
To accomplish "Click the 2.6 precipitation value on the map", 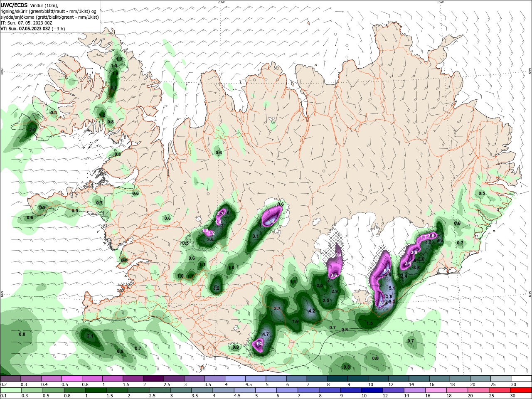I will tap(421, 259).
